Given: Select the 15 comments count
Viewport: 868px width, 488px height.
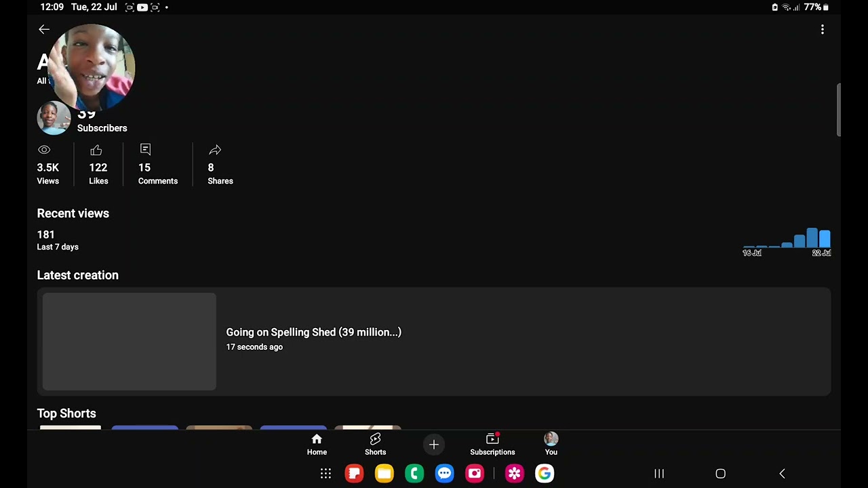Looking at the screenshot, I should [144, 167].
